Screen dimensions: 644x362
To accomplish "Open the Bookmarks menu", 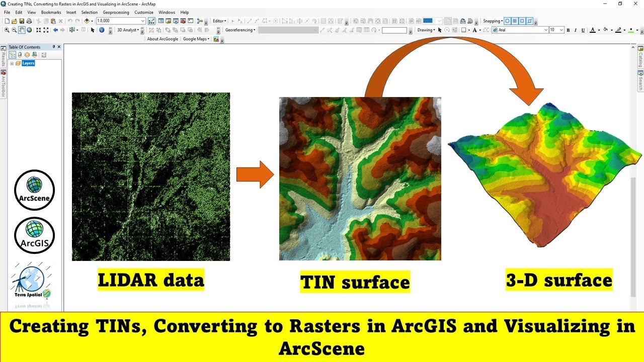I will (51, 12).
